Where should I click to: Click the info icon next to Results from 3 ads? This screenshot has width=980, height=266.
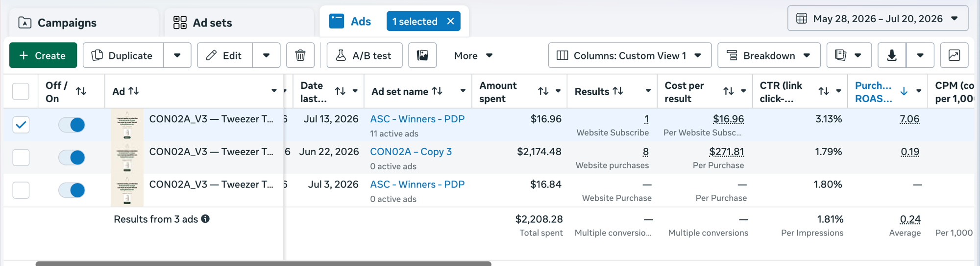(x=205, y=219)
